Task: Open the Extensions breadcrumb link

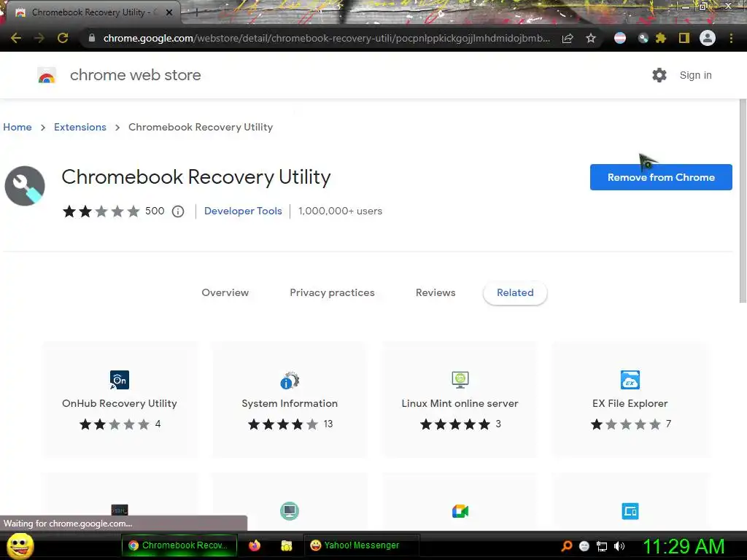Action: (x=80, y=127)
